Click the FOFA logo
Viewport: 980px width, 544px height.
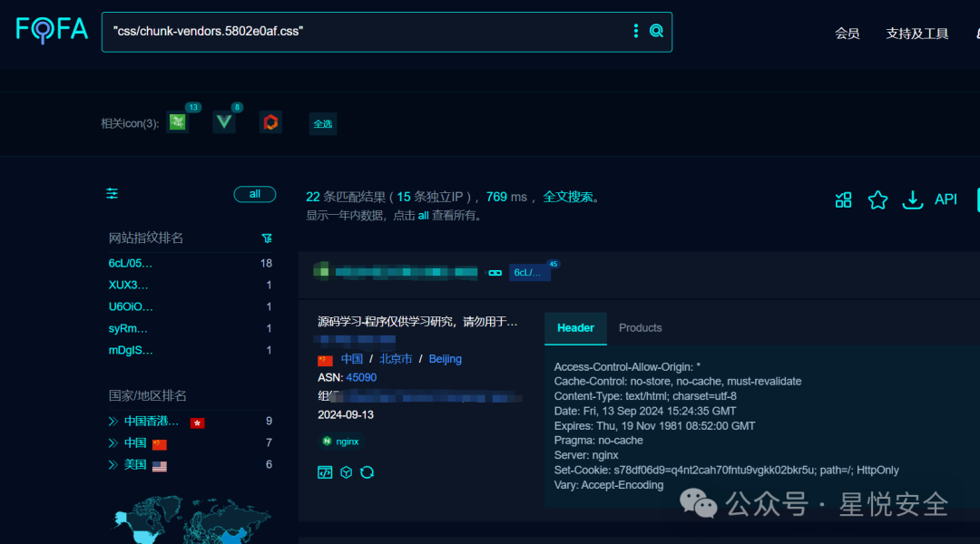point(52,30)
